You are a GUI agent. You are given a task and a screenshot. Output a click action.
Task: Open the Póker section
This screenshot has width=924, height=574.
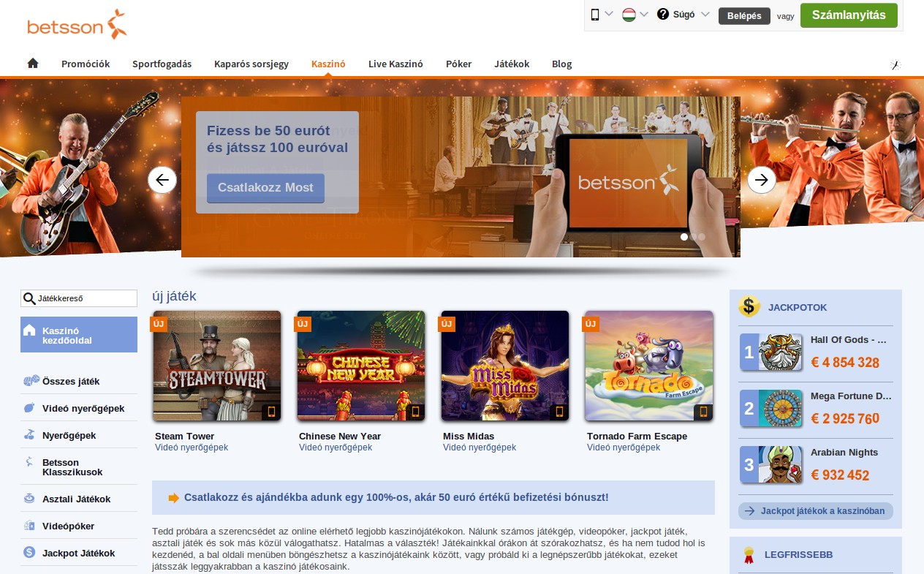click(458, 64)
